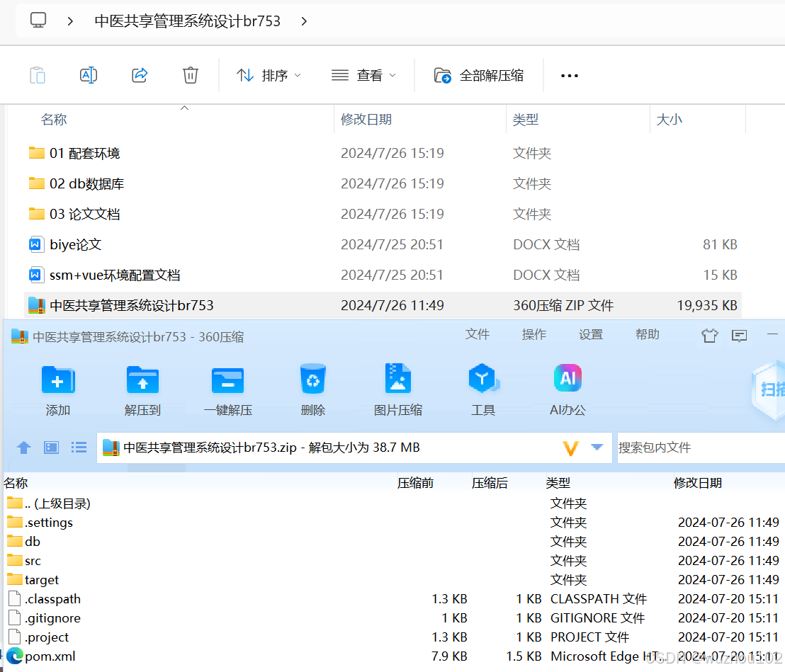This screenshot has height=672, width=785.
Task: Click the 360压缩 title bar app icon
Action: tap(20, 336)
